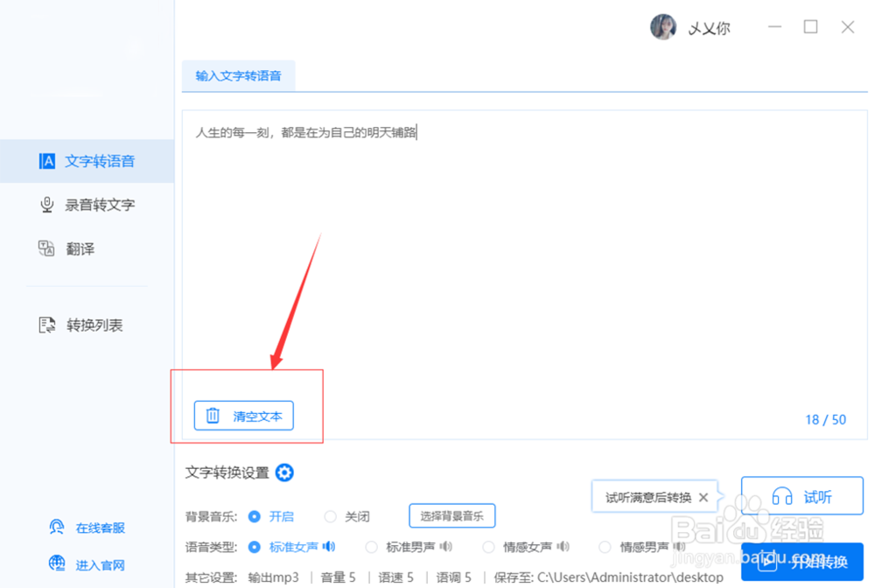Open the 输出mp3 format setting
Screen dimensions: 875x588
point(275,577)
